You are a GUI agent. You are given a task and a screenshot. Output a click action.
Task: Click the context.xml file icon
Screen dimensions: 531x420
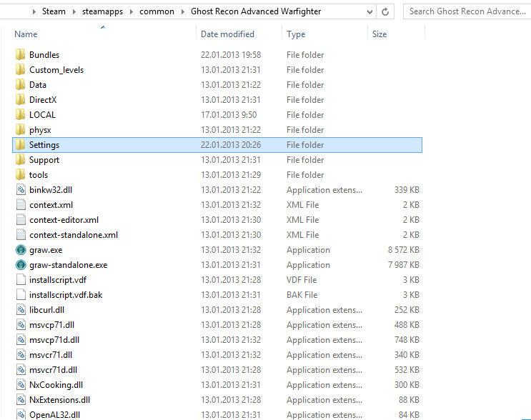(21, 205)
